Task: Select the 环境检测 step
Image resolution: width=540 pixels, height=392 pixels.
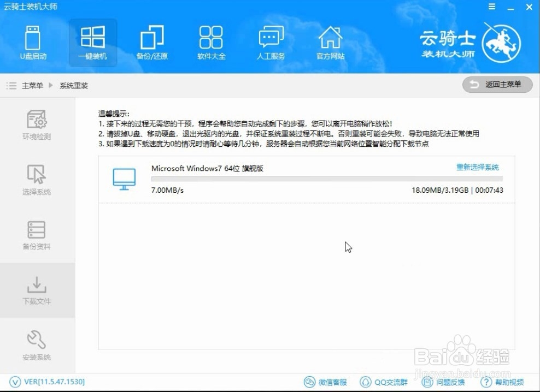Action: click(x=37, y=125)
